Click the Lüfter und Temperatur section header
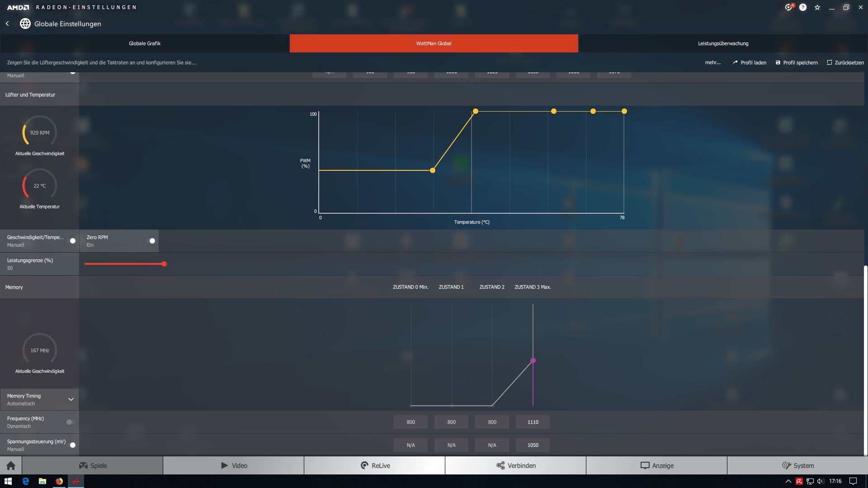This screenshot has width=868, height=488. tap(30, 95)
